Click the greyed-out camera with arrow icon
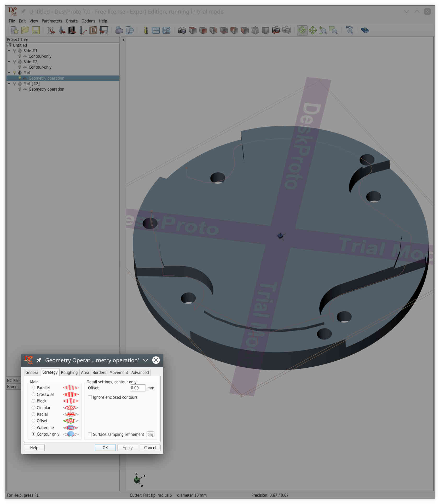 point(287,30)
